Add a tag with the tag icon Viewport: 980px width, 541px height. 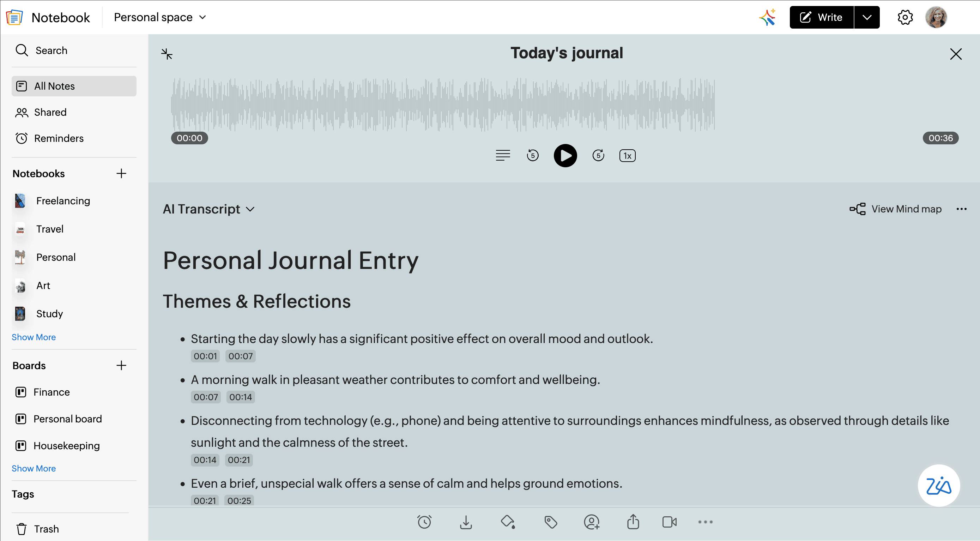[550, 522]
